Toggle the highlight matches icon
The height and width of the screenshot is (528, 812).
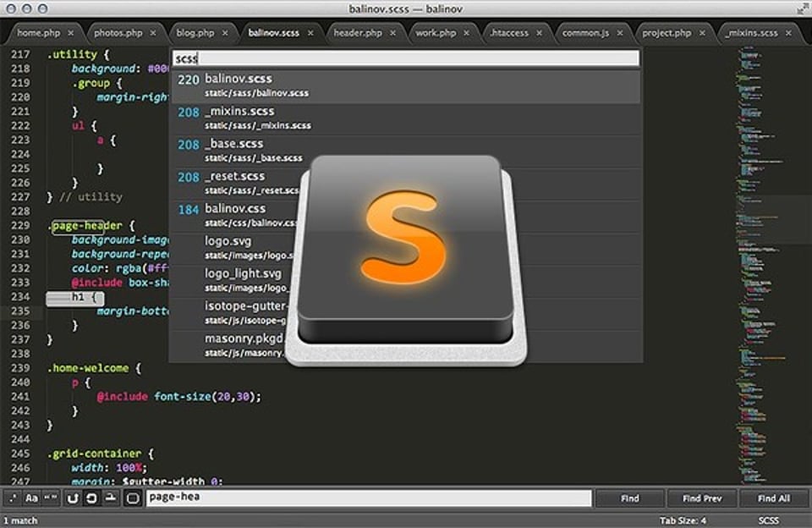coord(110,498)
